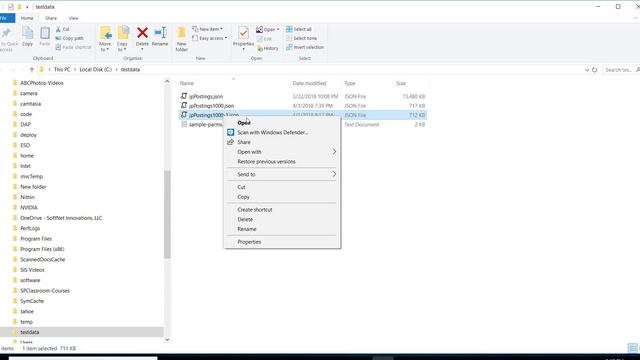This screenshot has width=640, height=360.
Task: Sort by the Type column header
Action: point(350,83)
